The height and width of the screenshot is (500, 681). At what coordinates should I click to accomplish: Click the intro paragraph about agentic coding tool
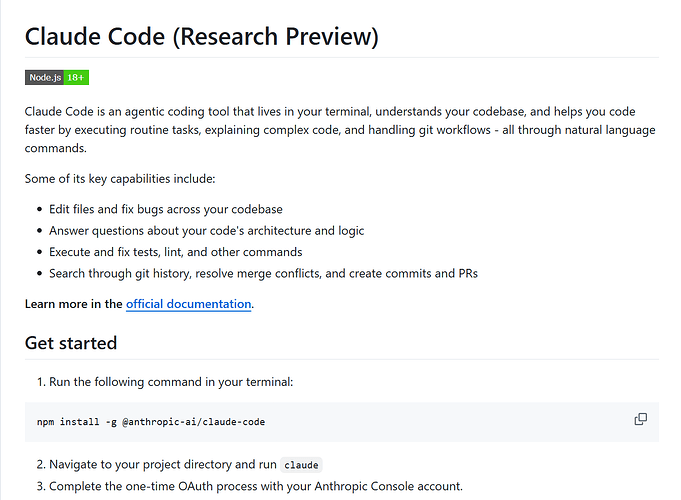point(340,130)
